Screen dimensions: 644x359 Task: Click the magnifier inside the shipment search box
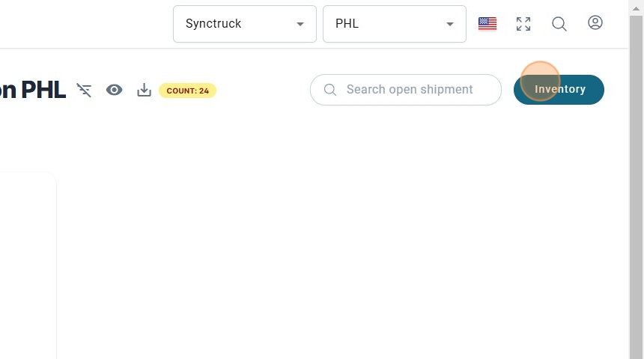(329, 90)
